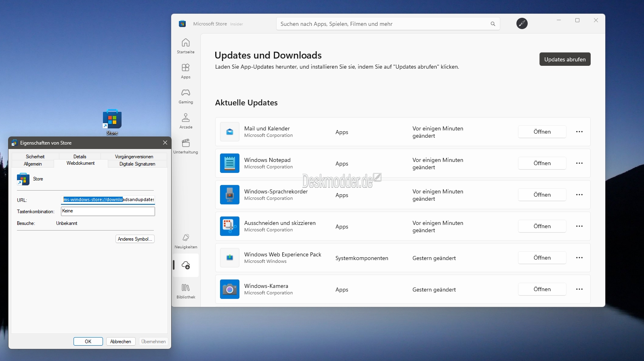Click the search magnifier icon
The image size is (644, 361).
pyautogui.click(x=493, y=24)
